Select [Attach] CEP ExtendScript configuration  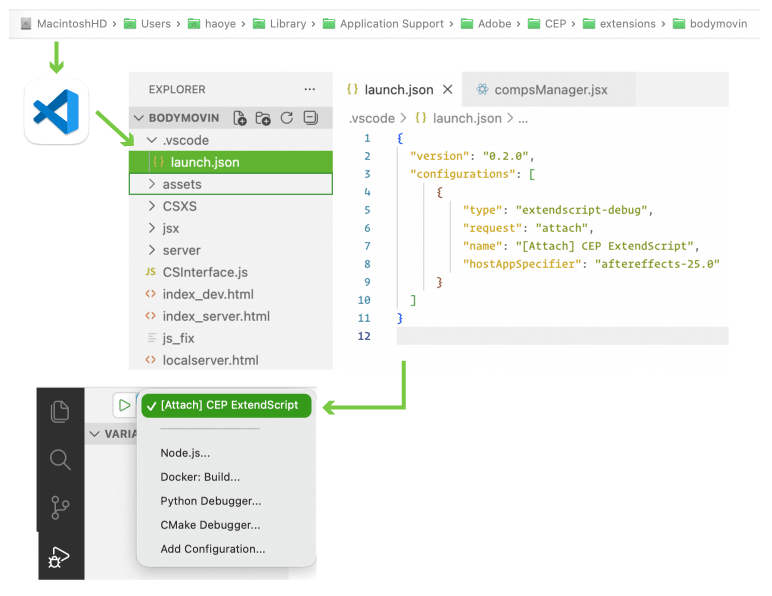coord(226,405)
